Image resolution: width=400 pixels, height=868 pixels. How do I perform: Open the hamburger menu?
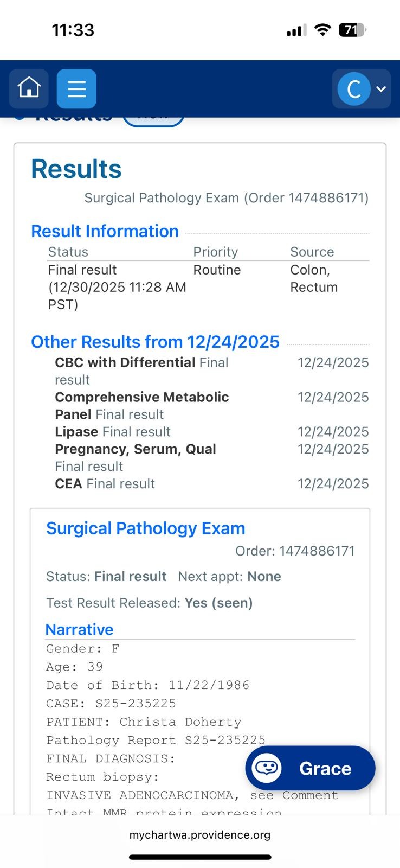click(76, 88)
